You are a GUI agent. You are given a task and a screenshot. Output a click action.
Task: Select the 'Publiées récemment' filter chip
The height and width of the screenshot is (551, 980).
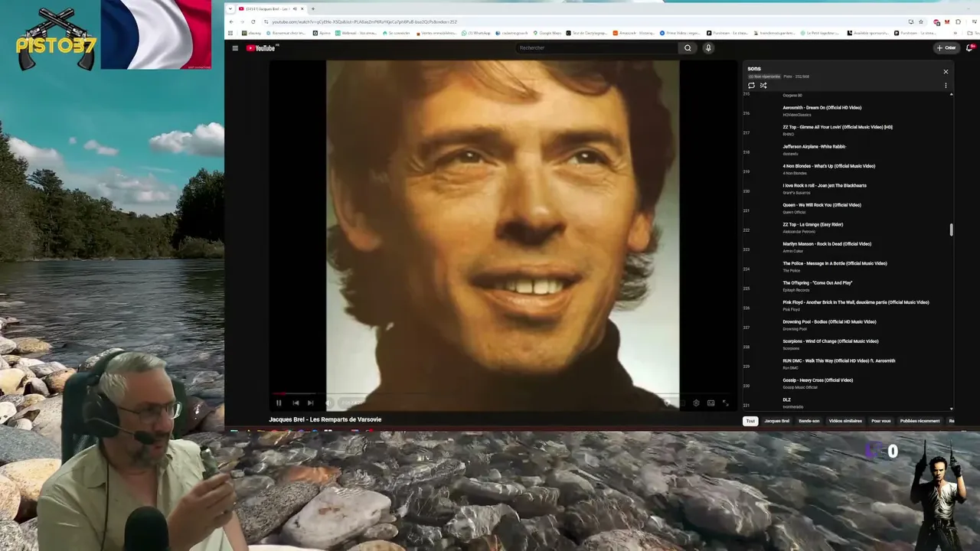click(920, 421)
